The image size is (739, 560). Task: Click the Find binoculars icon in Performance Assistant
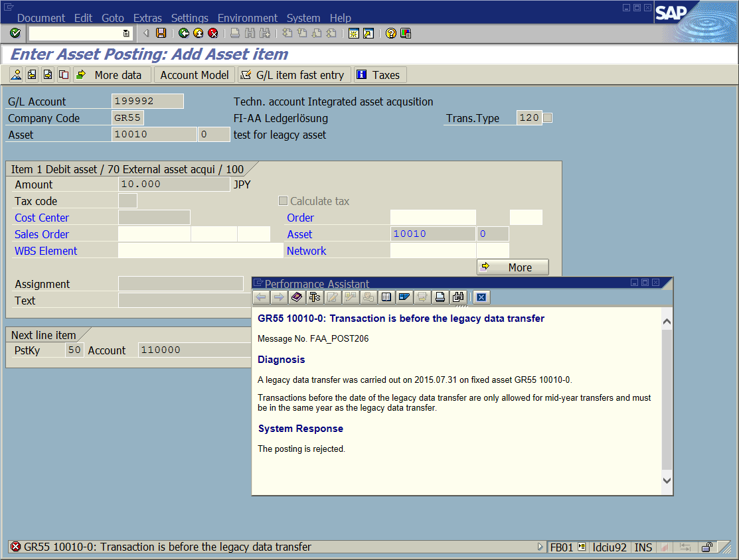[x=458, y=297]
